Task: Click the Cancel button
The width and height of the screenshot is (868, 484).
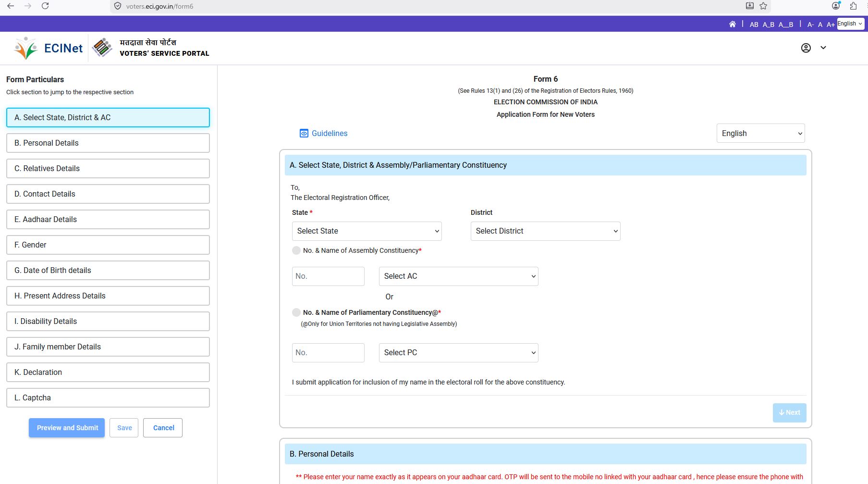Action: pos(163,428)
